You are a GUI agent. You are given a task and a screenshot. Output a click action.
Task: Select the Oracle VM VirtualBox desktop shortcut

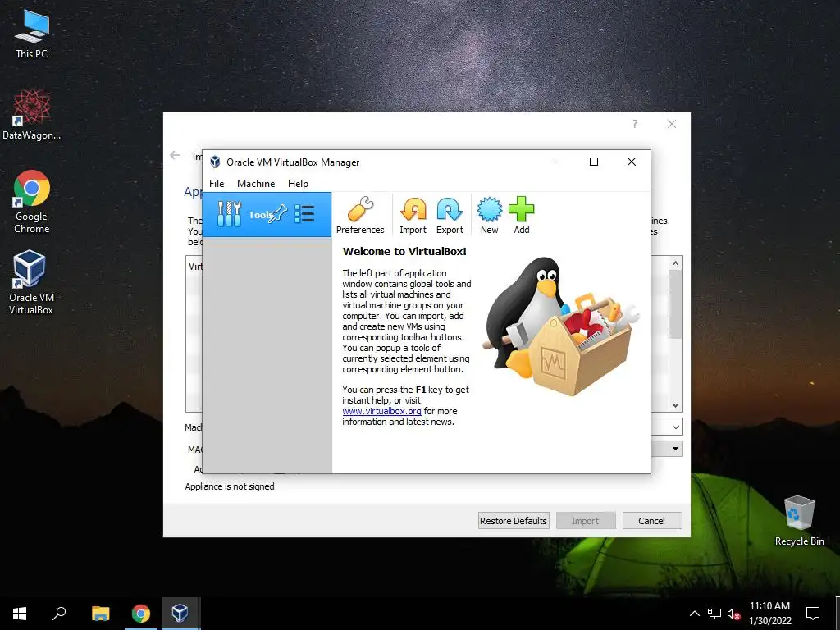[x=31, y=282]
